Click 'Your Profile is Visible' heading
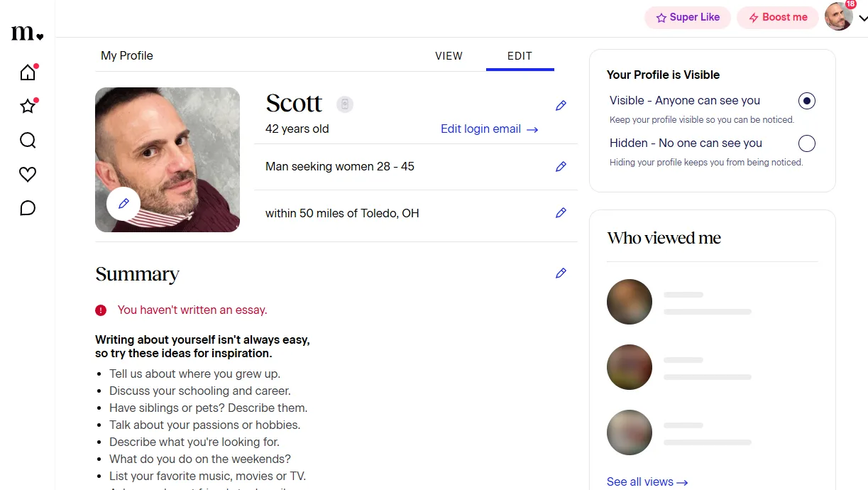 (664, 75)
